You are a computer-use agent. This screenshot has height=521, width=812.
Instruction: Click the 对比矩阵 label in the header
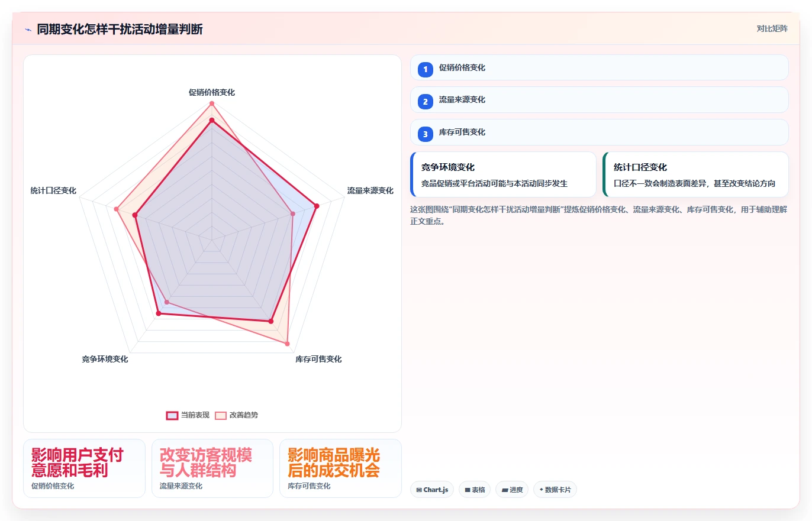[x=772, y=28]
